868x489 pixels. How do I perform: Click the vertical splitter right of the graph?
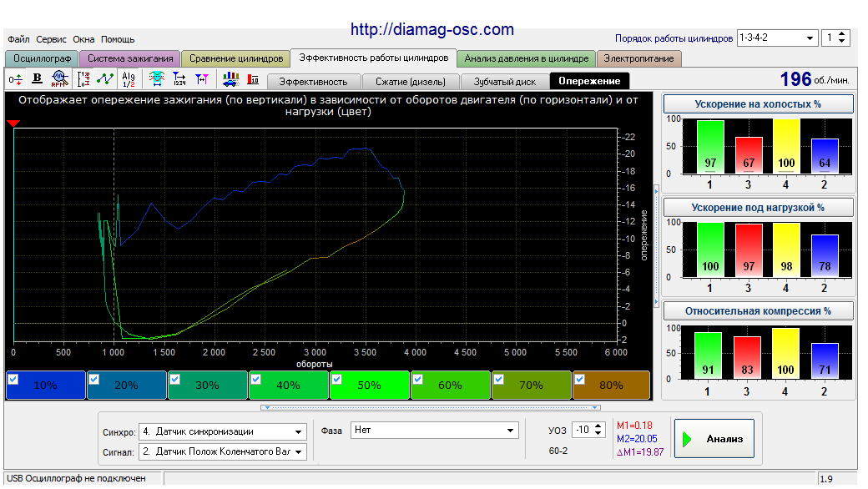point(657,245)
